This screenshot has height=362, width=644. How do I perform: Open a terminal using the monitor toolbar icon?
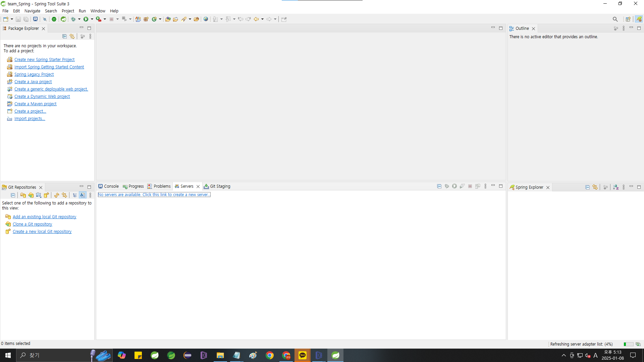35,19
